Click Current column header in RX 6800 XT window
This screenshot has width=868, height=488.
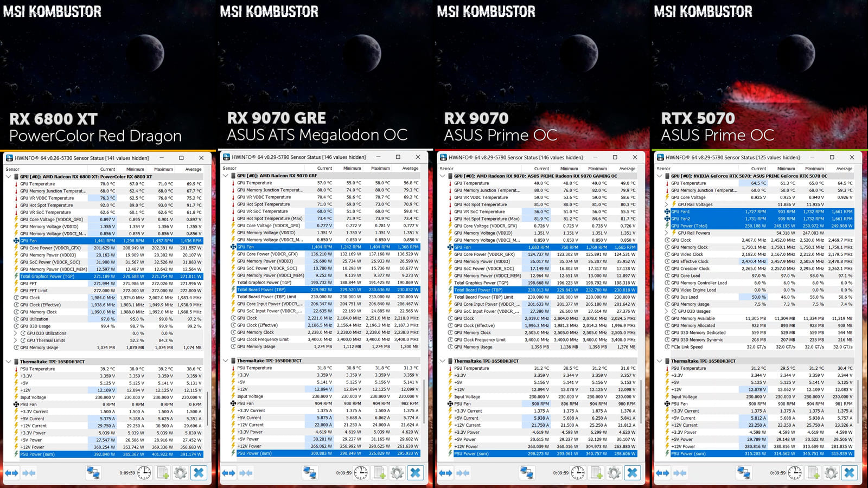click(107, 169)
